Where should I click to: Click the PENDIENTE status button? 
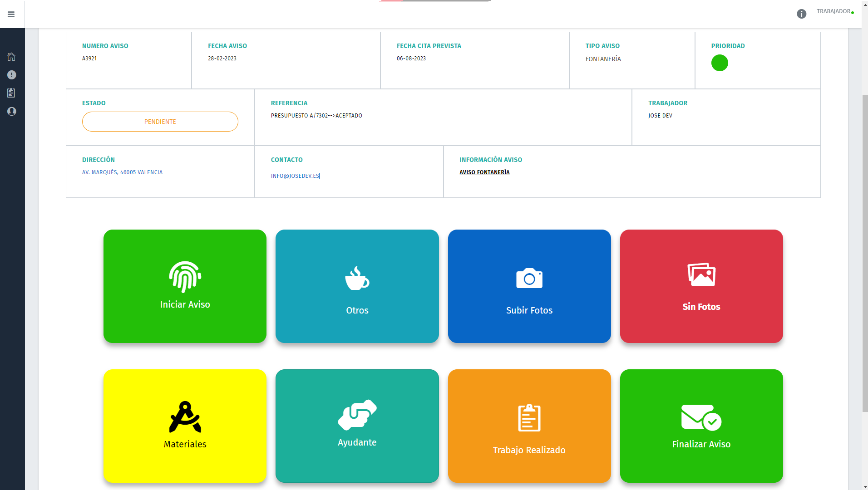click(160, 122)
